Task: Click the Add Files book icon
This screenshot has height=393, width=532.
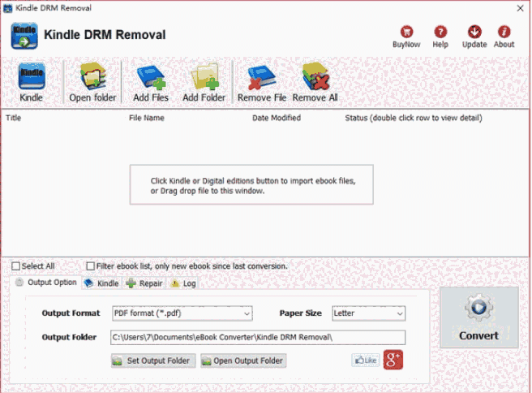Action: [x=151, y=77]
